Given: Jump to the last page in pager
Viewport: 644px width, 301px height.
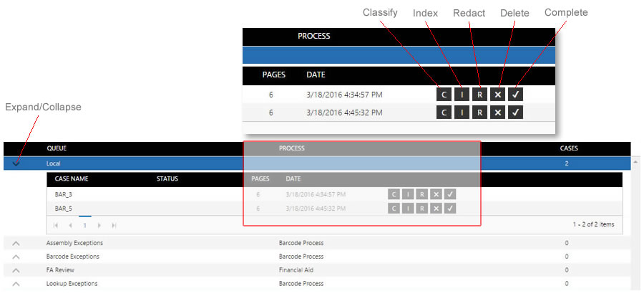Looking at the screenshot, I should [x=114, y=225].
